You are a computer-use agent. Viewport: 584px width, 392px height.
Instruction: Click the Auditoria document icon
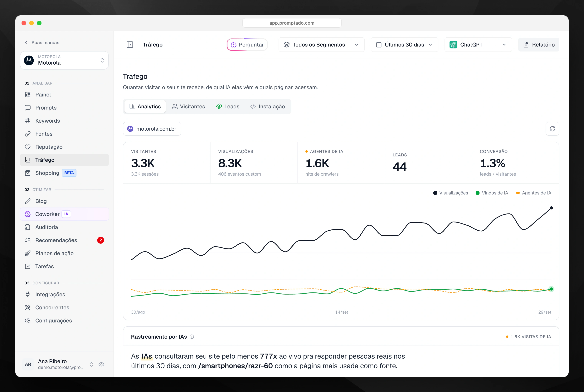pyautogui.click(x=28, y=227)
